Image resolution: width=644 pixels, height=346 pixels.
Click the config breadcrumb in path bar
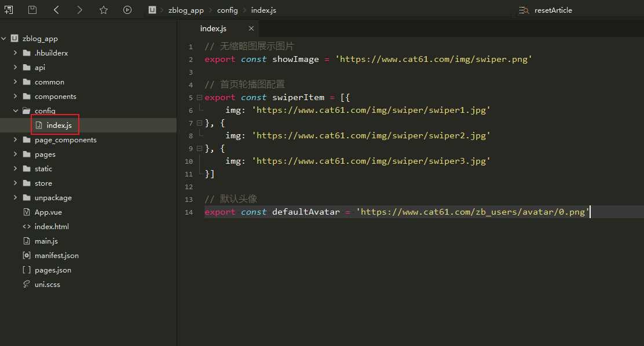228,10
